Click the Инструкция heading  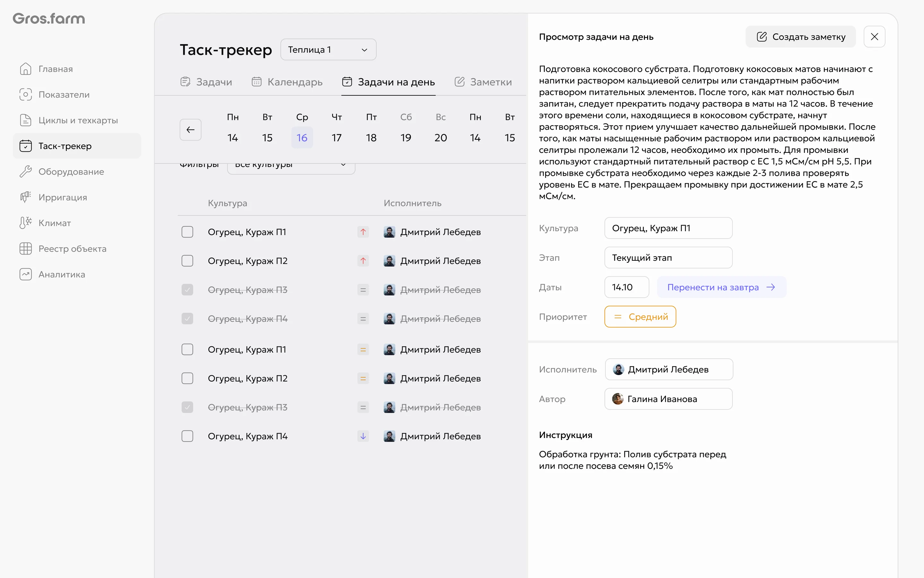(566, 435)
